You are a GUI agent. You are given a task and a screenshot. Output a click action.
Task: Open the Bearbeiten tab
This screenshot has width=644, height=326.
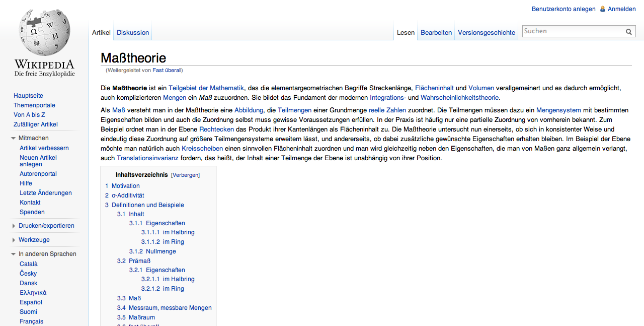pos(436,32)
